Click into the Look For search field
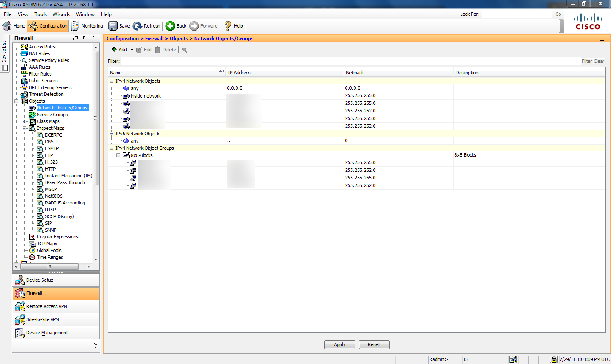This screenshot has width=611, height=364. click(x=517, y=14)
